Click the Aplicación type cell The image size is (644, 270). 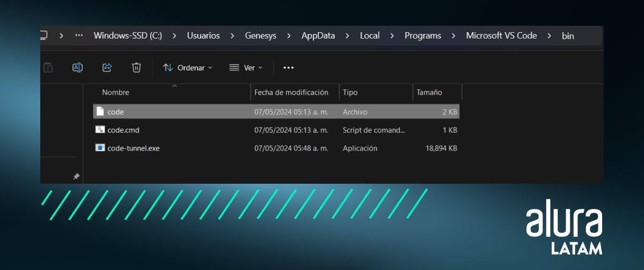[x=360, y=148]
